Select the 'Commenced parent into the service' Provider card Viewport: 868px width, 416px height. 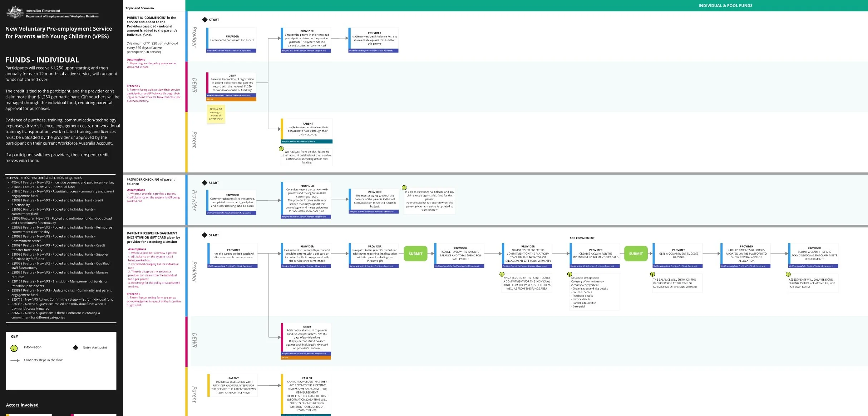[x=232, y=39]
